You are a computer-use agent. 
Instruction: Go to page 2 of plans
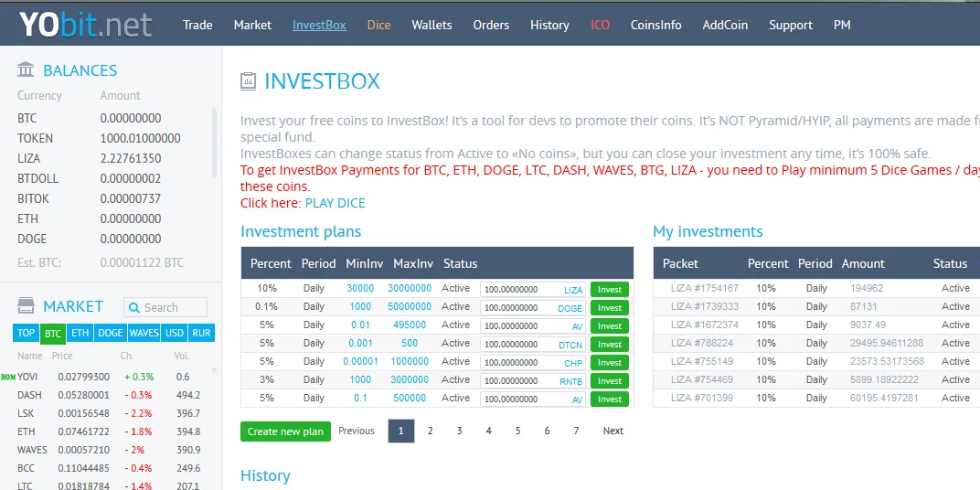430,431
